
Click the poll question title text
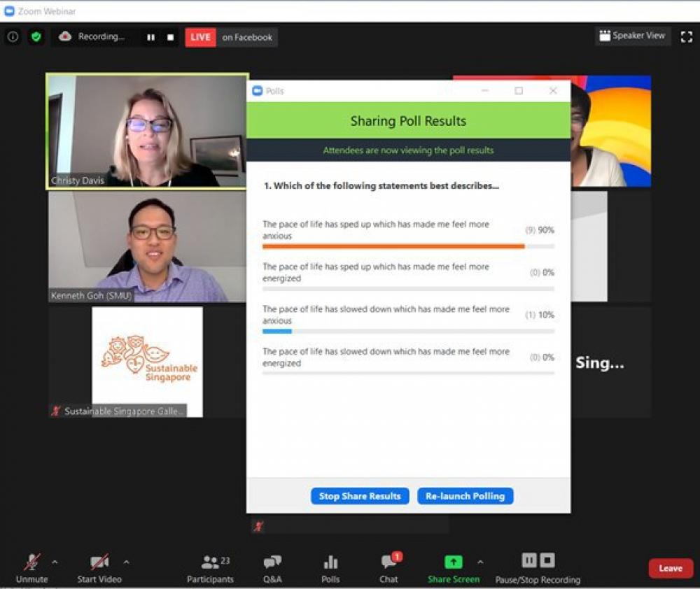381,185
